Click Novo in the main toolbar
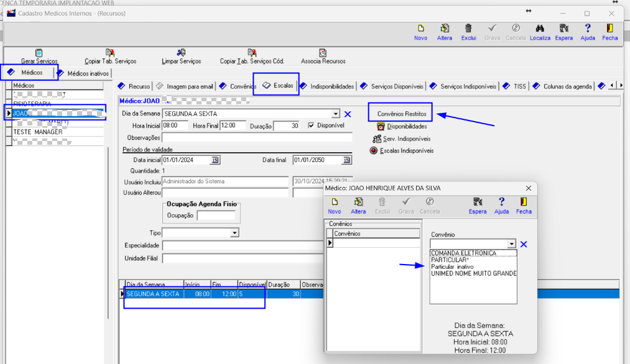Image resolution: width=630 pixels, height=364 pixels. tap(420, 32)
